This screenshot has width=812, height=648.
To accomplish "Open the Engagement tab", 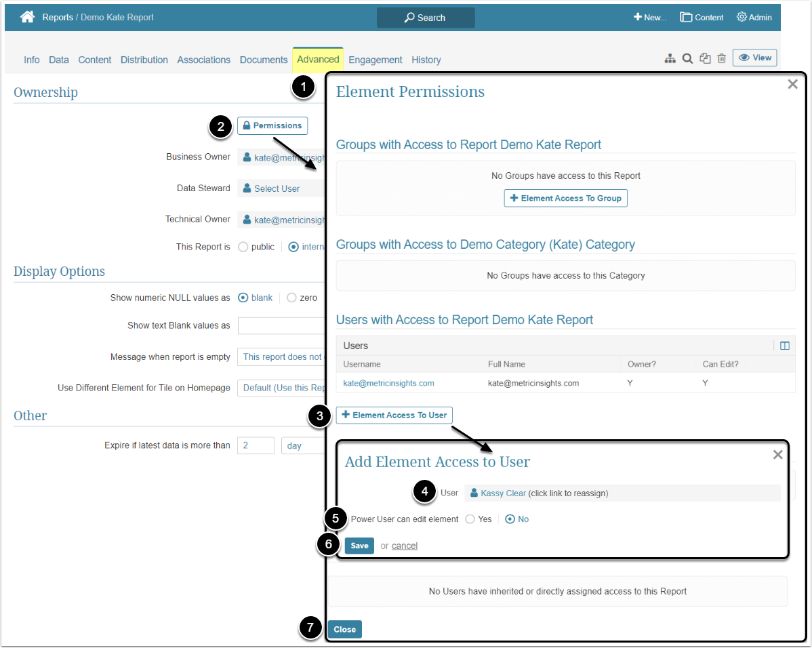I will (x=375, y=60).
